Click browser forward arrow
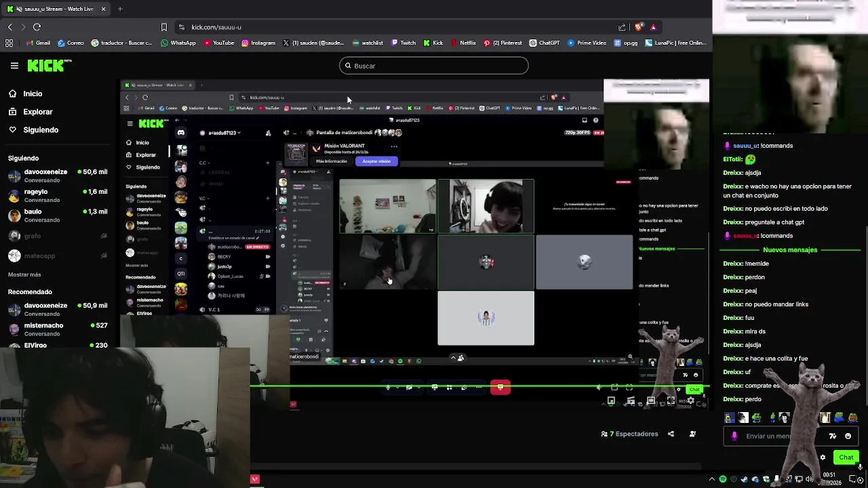Image resolution: width=868 pixels, height=488 pixels. click(23, 27)
